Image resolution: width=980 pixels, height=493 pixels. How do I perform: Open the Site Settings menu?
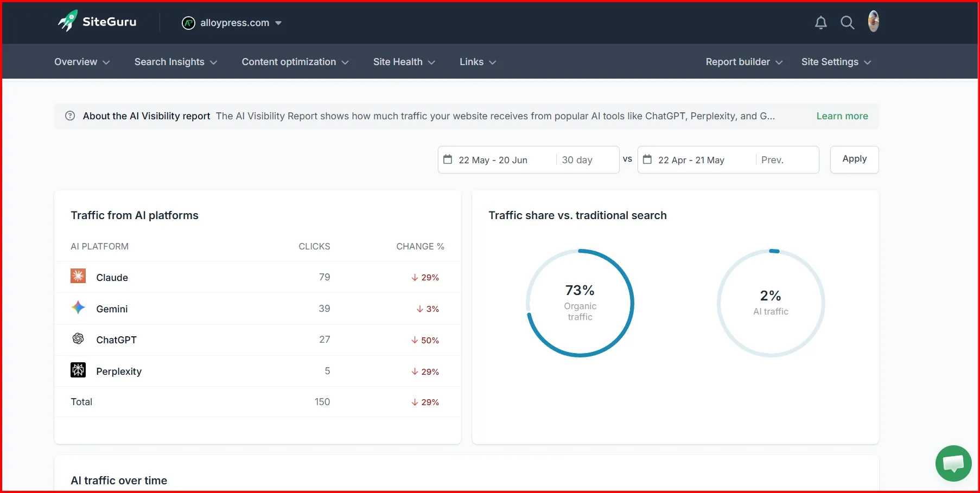(836, 62)
